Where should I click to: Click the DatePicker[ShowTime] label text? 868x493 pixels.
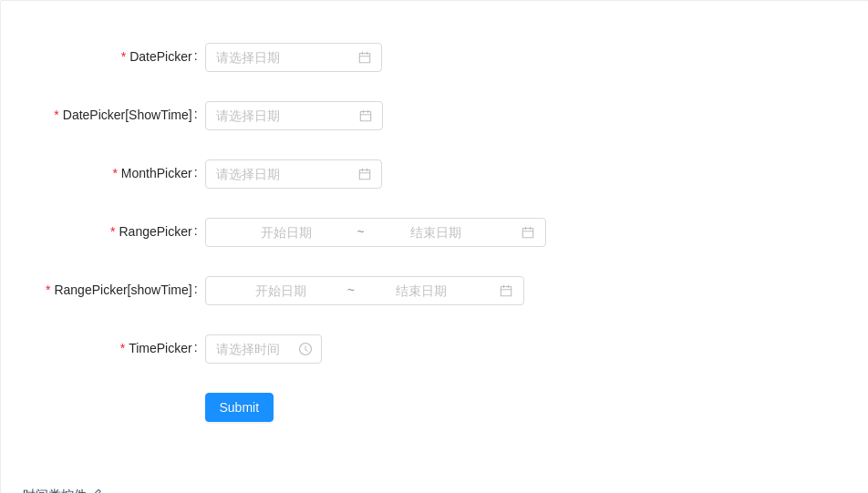click(x=127, y=115)
